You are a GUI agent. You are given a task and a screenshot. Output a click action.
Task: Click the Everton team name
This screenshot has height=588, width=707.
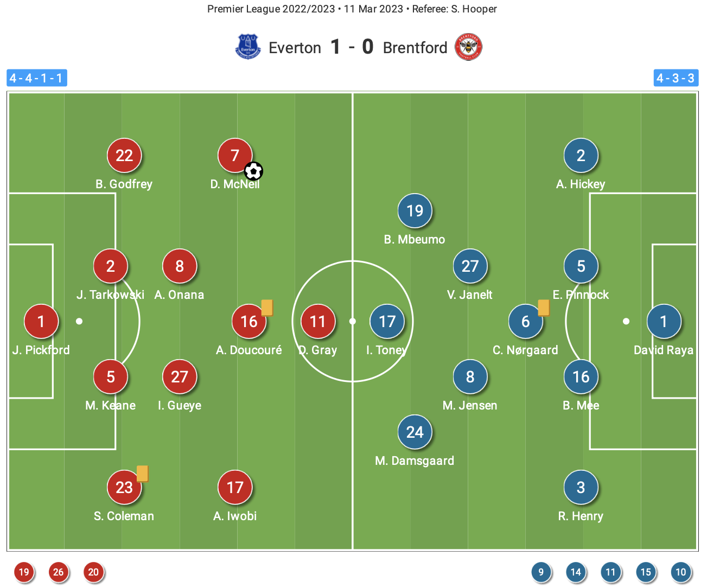[295, 48]
